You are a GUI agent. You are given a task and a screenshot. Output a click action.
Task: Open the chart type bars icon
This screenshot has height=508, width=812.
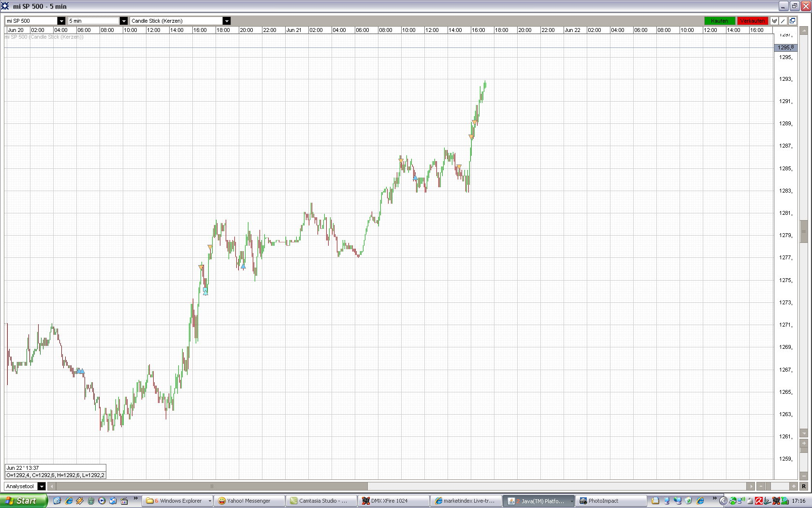[x=774, y=21]
